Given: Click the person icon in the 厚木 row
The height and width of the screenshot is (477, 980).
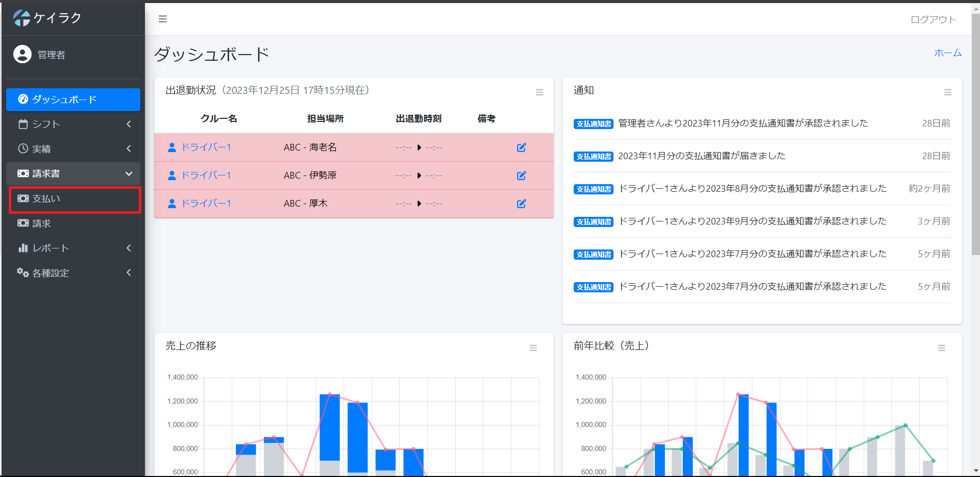Looking at the screenshot, I should (172, 204).
